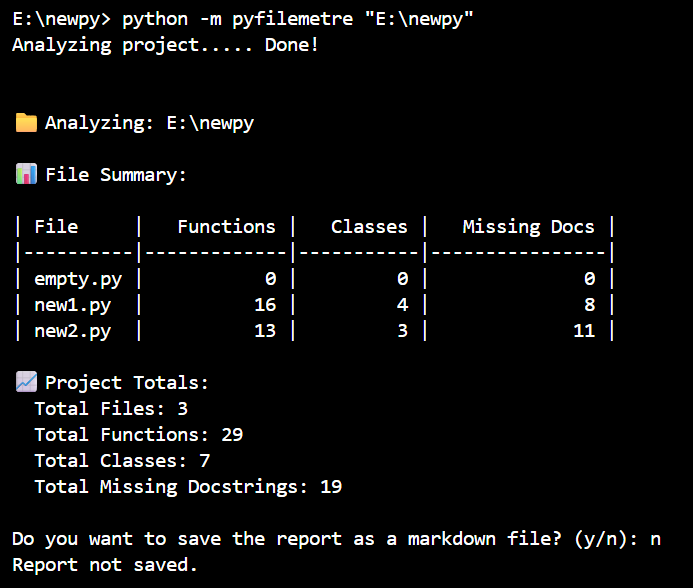Click the Classes value 4 for new1.py
Screen dimensions: 693x588
click(402, 305)
